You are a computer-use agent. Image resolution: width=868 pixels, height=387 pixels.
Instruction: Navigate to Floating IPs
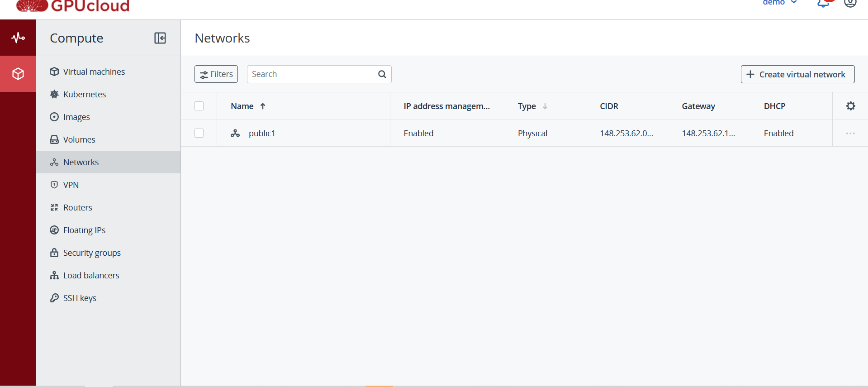pyautogui.click(x=109, y=230)
